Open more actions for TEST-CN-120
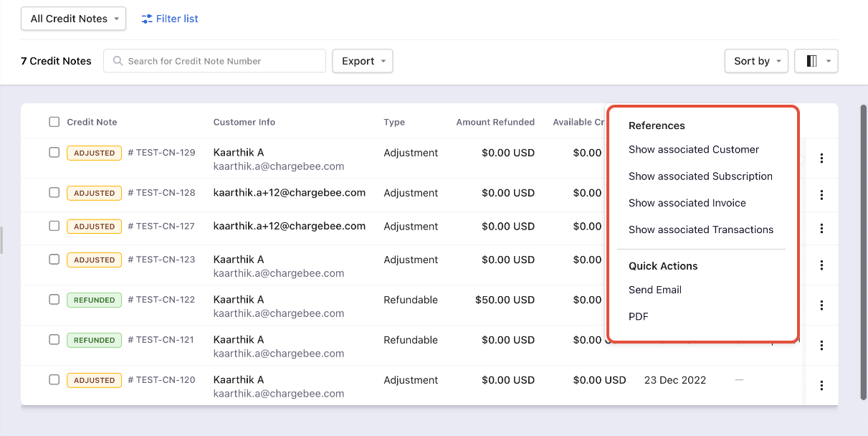868x436 pixels. pyautogui.click(x=821, y=386)
